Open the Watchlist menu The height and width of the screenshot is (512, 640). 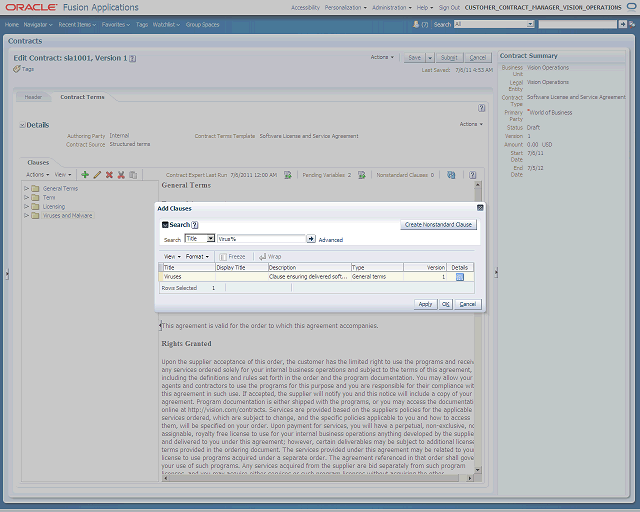click(x=166, y=24)
